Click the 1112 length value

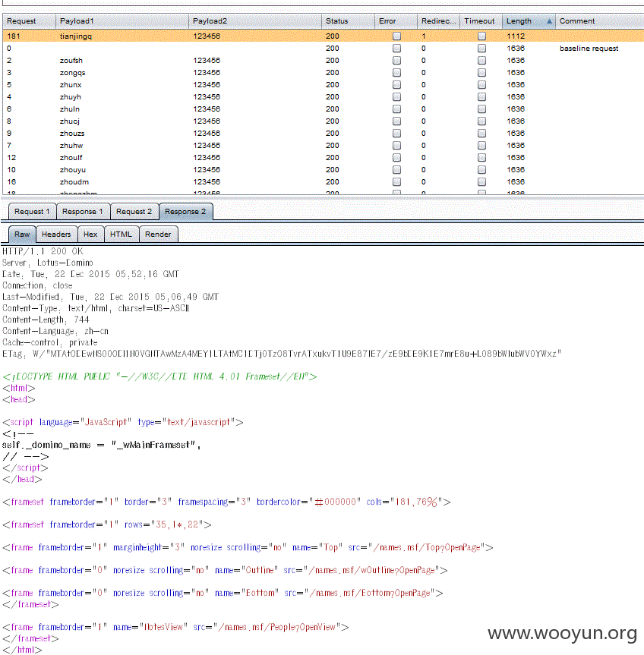click(516, 36)
